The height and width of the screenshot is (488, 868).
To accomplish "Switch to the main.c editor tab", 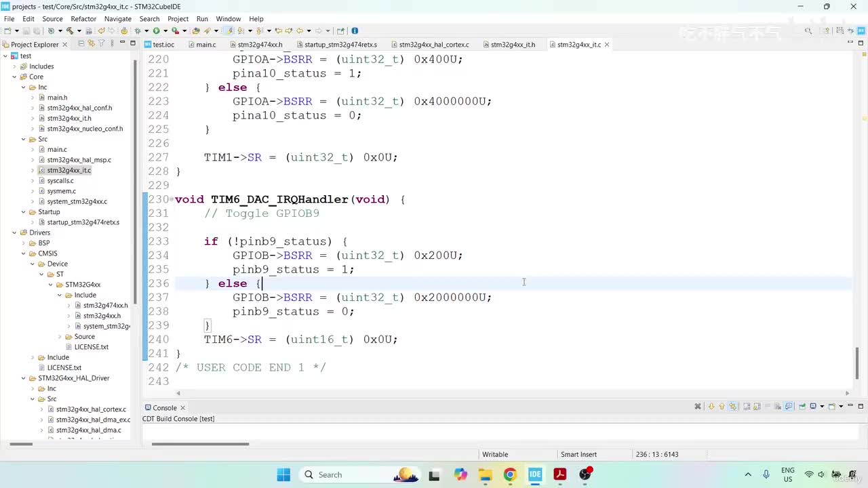I will (x=201, y=45).
